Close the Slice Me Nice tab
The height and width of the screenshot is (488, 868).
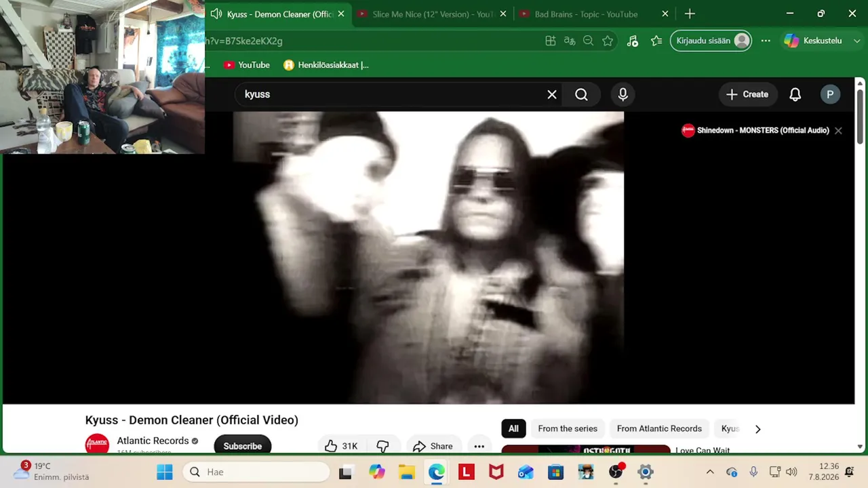(503, 14)
